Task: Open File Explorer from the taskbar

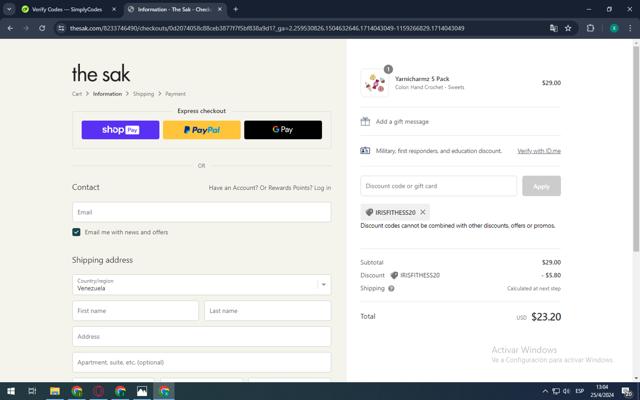Action: (x=55, y=391)
